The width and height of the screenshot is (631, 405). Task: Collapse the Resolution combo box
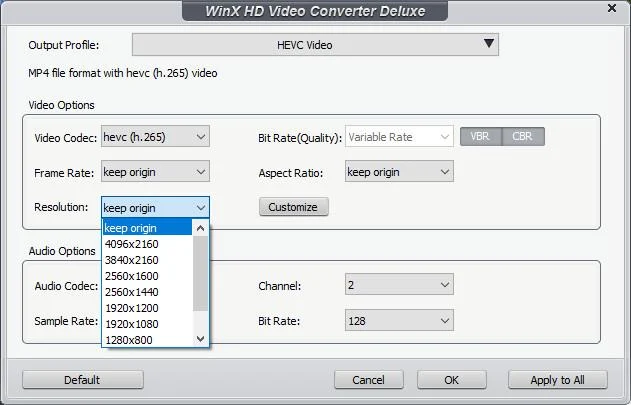[x=155, y=207]
